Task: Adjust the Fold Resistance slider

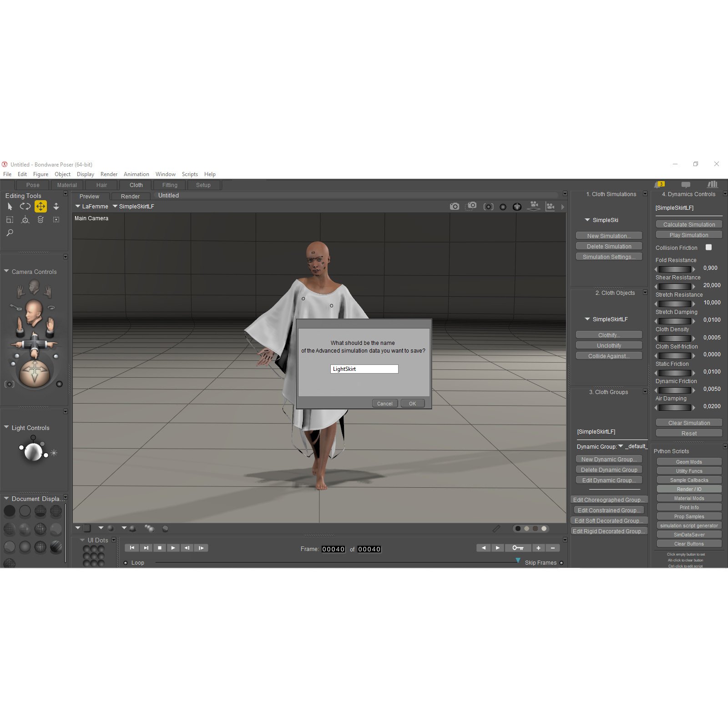Action: [675, 269]
